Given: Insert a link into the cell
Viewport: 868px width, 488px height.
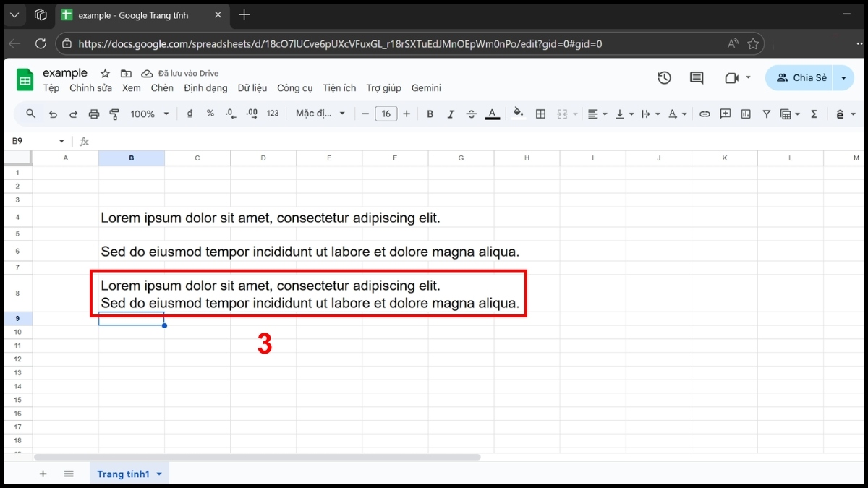Looking at the screenshot, I should [705, 114].
